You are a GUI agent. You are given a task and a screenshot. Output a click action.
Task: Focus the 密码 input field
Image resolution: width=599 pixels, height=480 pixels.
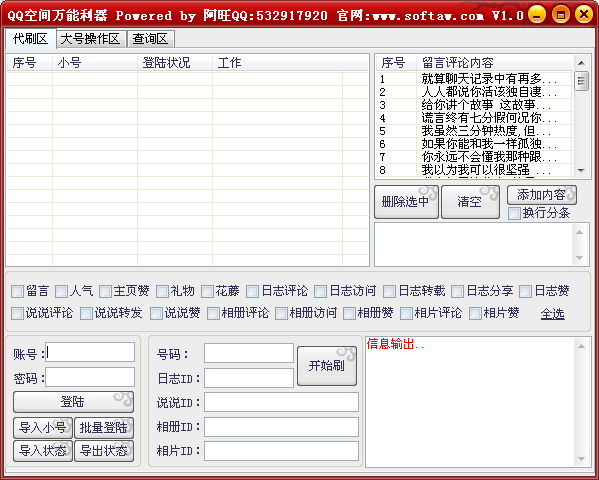(x=90, y=377)
